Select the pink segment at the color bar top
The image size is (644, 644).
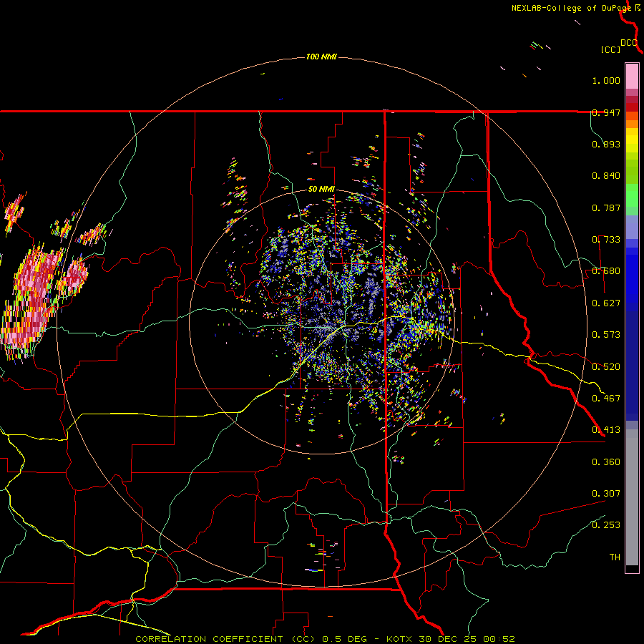tap(632, 77)
